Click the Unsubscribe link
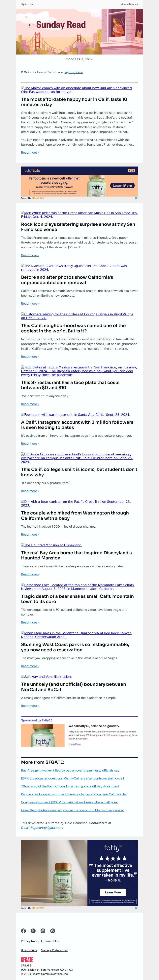Image resolution: width=159 pixels, height=980 pixels. pos(29,950)
